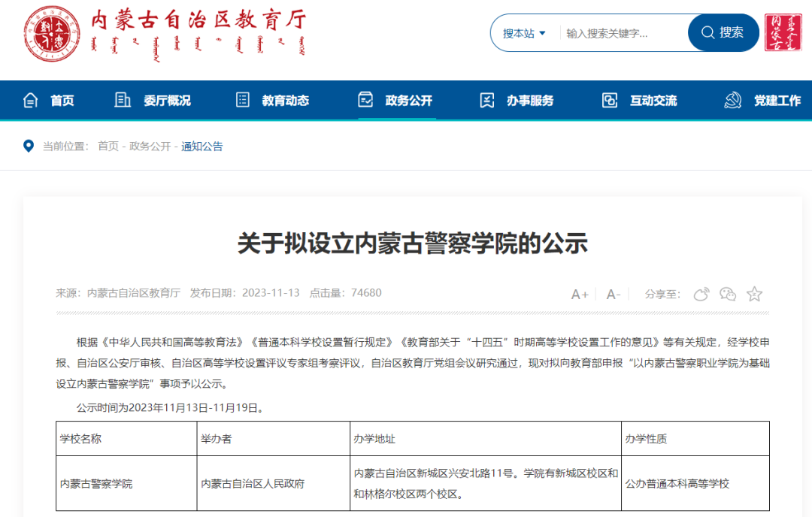The image size is (812, 517).
Task: Click the home icon beside 首页
Action: click(x=30, y=100)
